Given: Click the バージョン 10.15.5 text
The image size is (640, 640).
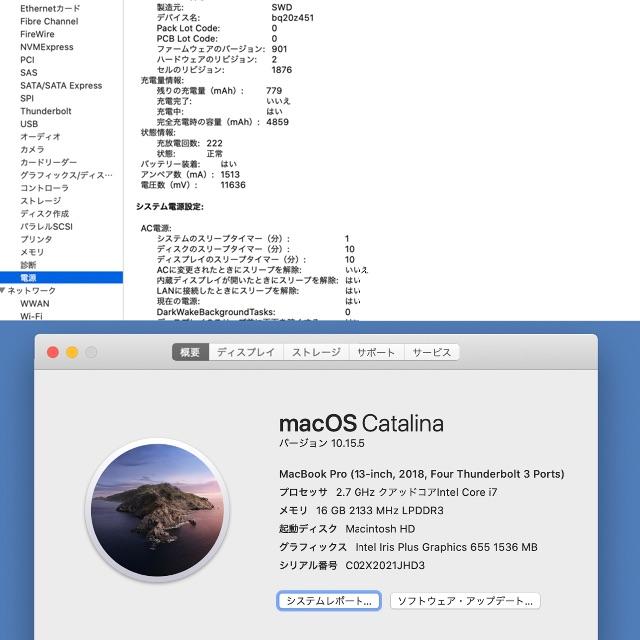Looking at the screenshot, I should (322, 443).
